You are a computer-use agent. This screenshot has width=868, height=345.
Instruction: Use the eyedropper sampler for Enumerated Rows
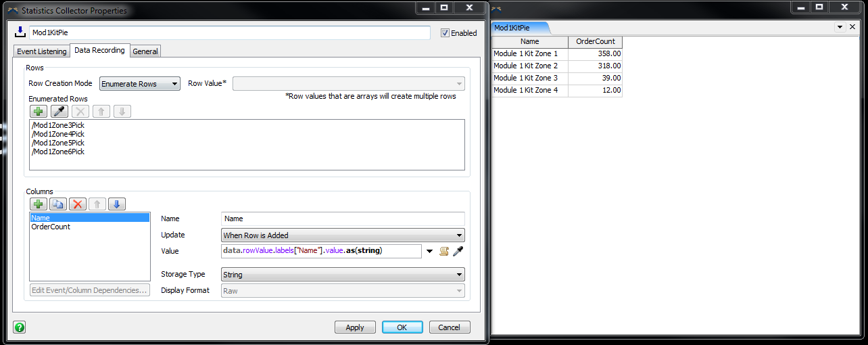[x=59, y=112]
